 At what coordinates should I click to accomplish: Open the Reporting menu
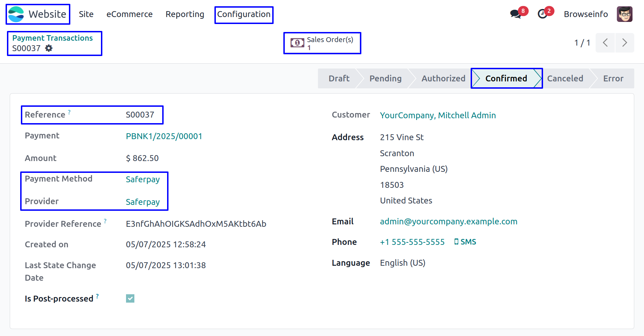tap(185, 14)
